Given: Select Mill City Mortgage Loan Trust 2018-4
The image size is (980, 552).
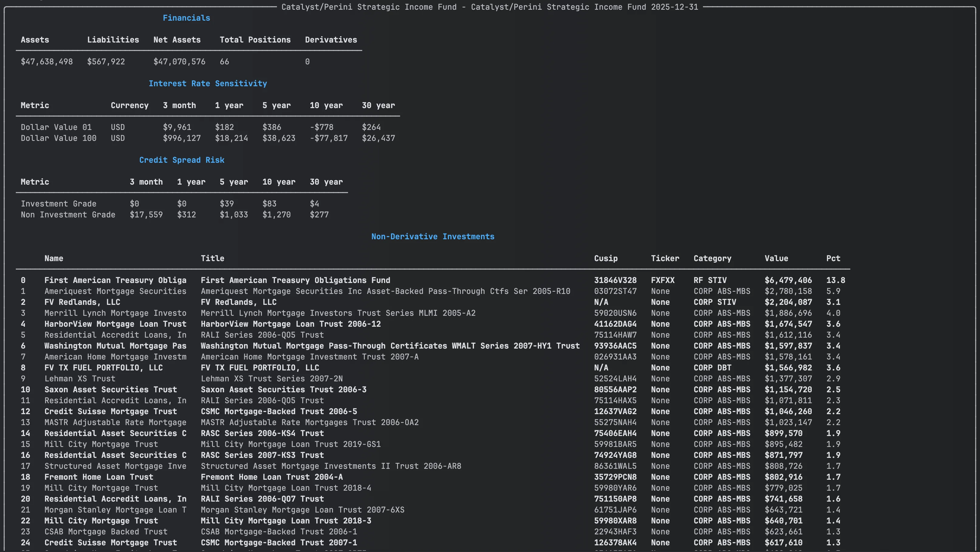Looking at the screenshot, I should pyautogui.click(x=286, y=488).
